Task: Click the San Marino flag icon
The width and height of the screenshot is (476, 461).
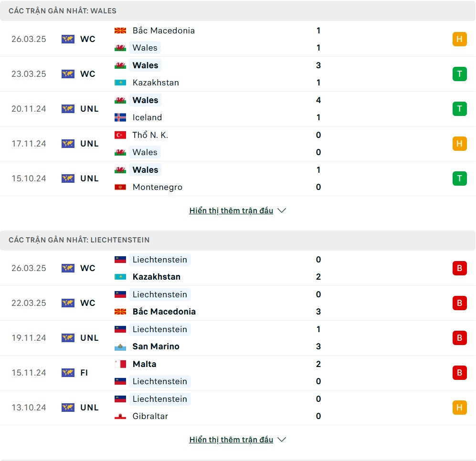Action: [x=120, y=346]
